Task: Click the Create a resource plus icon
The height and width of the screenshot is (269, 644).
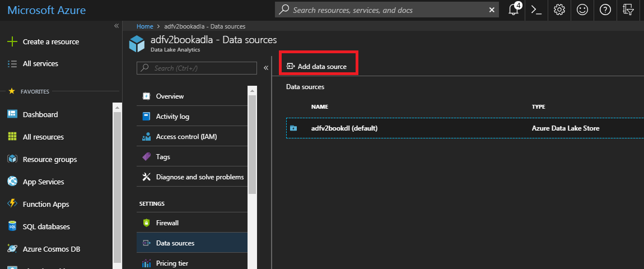Action: click(x=12, y=41)
